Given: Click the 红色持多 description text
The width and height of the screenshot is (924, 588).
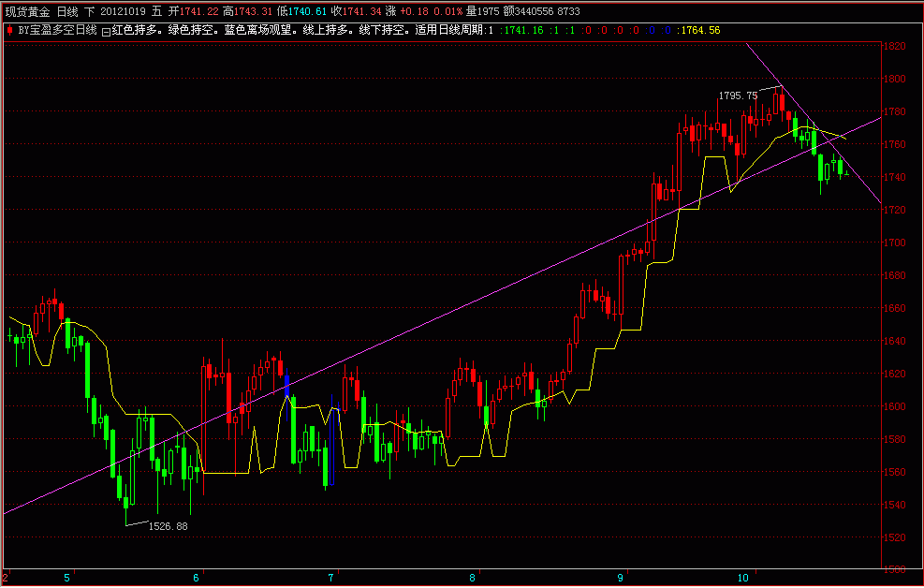Looking at the screenshot, I should tap(134, 30).
